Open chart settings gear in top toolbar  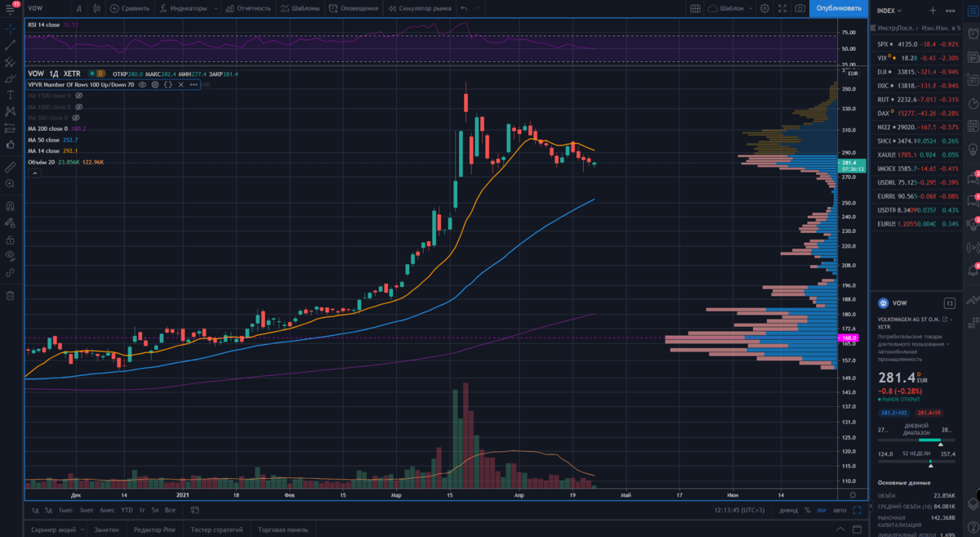764,8
